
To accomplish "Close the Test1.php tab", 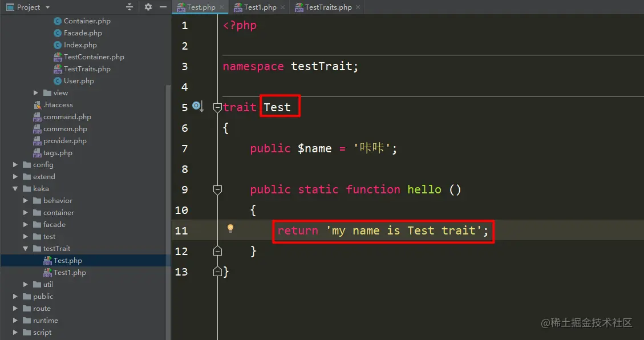I will pos(282,7).
